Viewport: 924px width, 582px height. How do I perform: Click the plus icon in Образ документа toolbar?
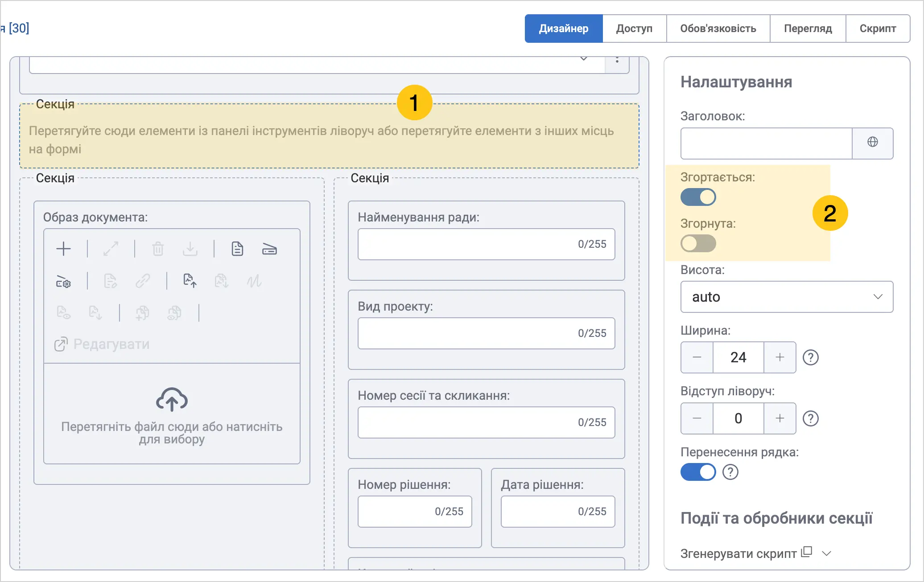point(64,249)
